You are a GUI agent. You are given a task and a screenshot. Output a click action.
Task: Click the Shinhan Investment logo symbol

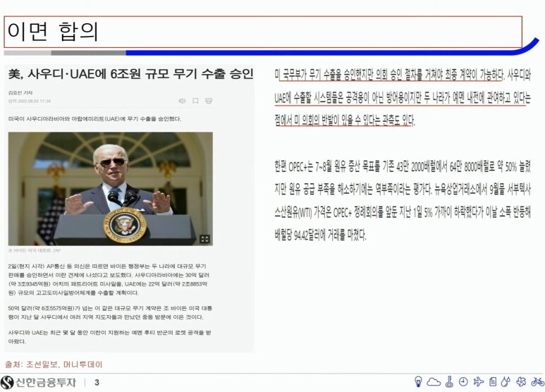(x=7, y=382)
